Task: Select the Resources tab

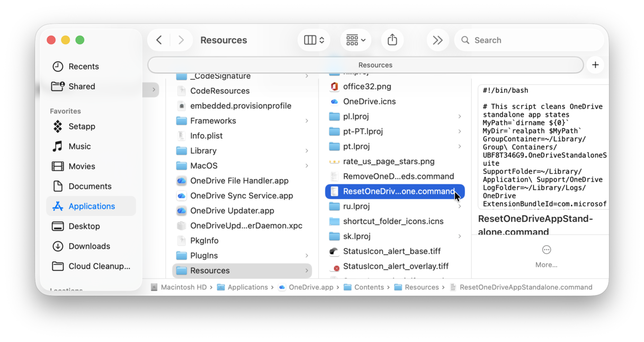Action: tap(366, 65)
